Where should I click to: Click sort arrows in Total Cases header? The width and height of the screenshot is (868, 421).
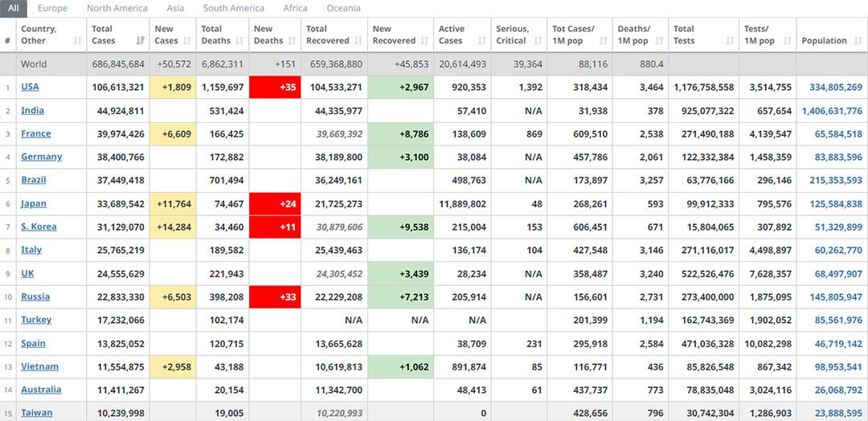tap(141, 41)
